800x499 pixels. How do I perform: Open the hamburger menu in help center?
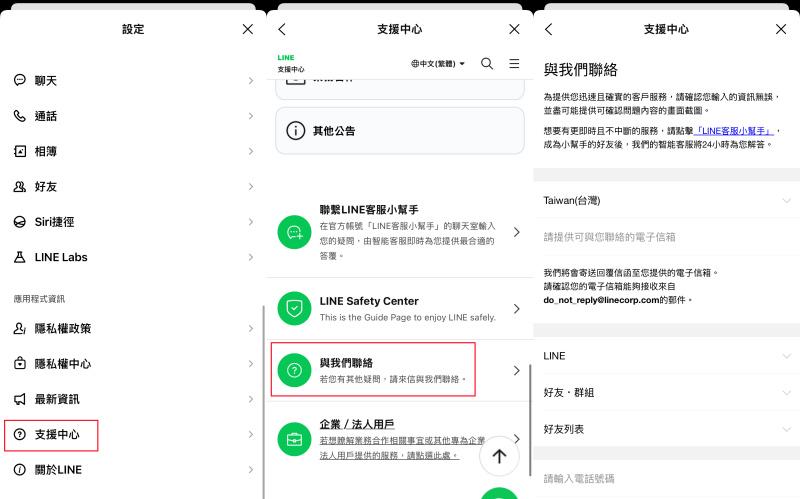tap(514, 63)
